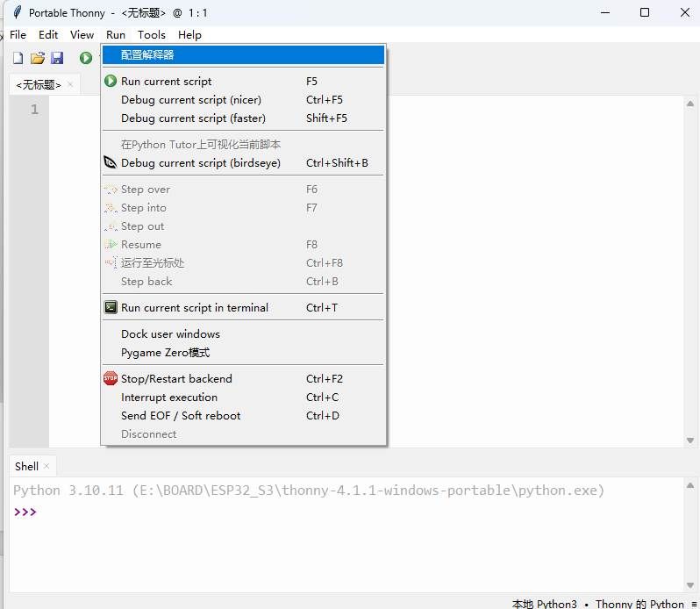Image resolution: width=700 pixels, height=609 pixels.
Task: Click editor scrollbar down arrow
Action: pyautogui.click(x=690, y=441)
